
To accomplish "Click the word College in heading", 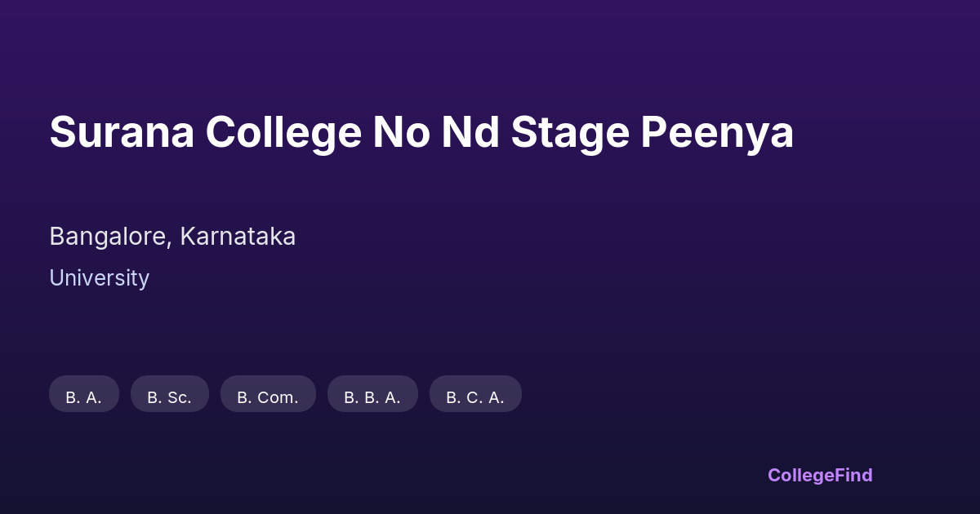I will pos(283,133).
